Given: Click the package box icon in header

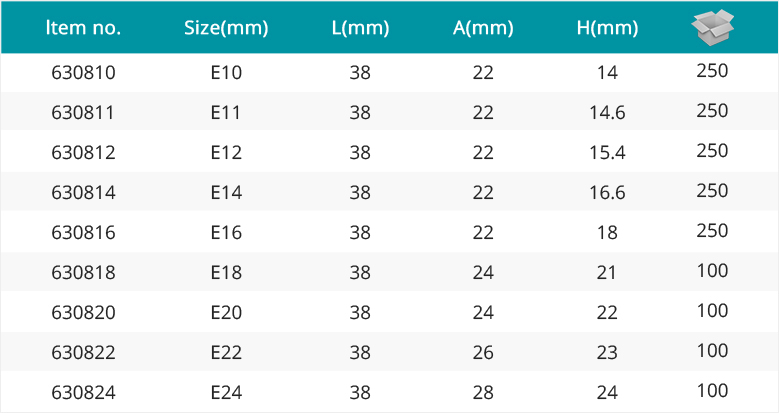Looking at the screenshot, I should pyautogui.click(x=712, y=27).
